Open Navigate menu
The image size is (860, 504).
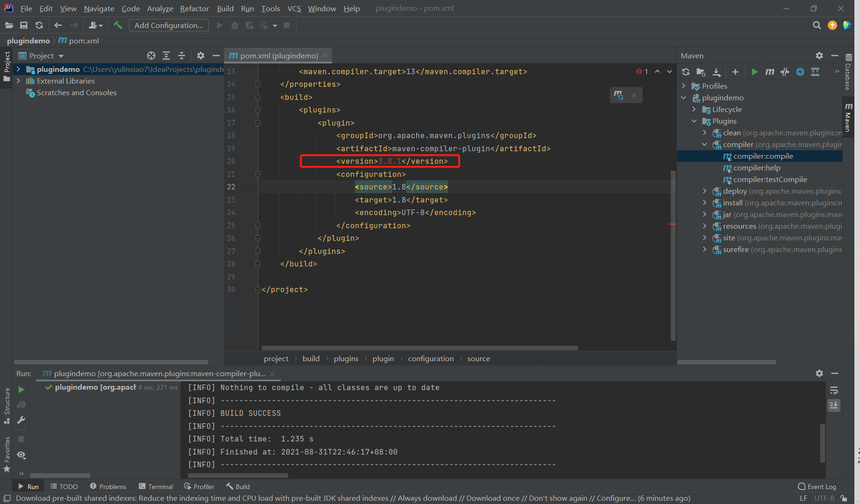99,8
